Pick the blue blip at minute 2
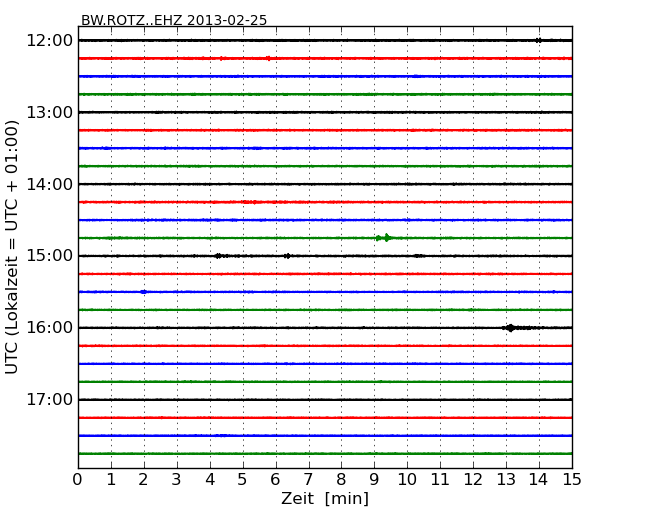This screenshot has width=650, height=520. (x=143, y=292)
